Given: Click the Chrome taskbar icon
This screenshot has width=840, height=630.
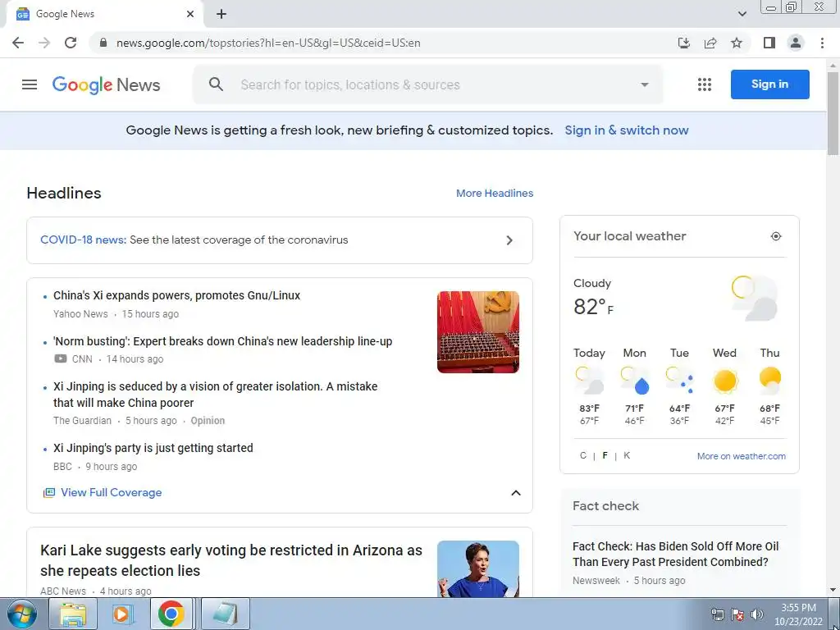Looking at the screenshot, I should tap(171, 614).
